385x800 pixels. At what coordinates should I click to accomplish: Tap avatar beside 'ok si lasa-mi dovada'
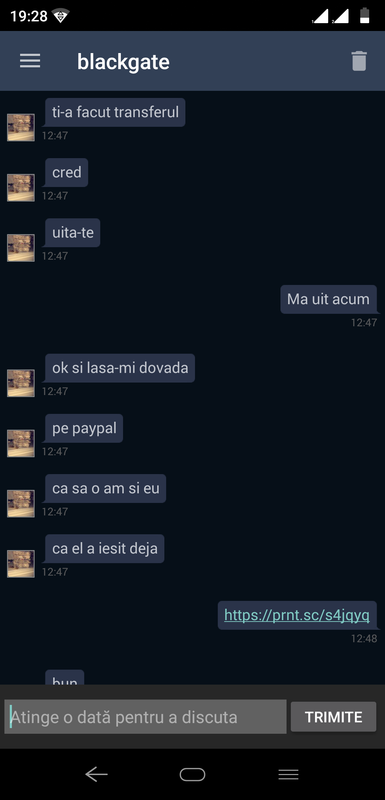[21, 383]
